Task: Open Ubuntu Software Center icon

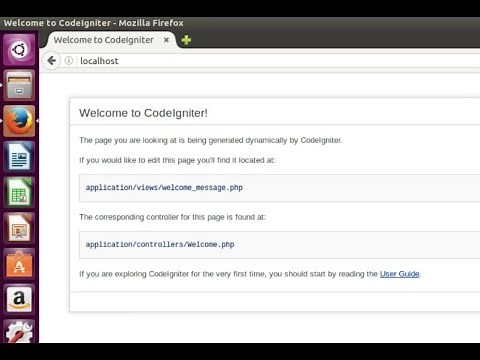Action: click(19, 264)
